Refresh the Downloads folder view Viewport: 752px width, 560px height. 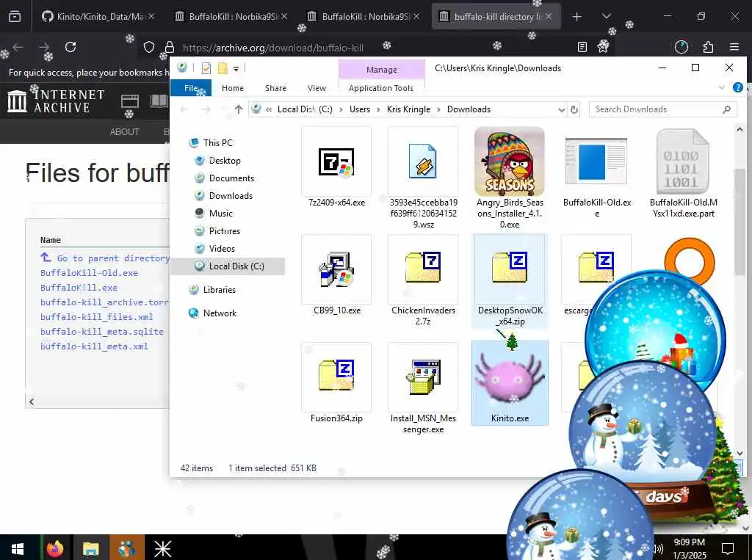574,110
